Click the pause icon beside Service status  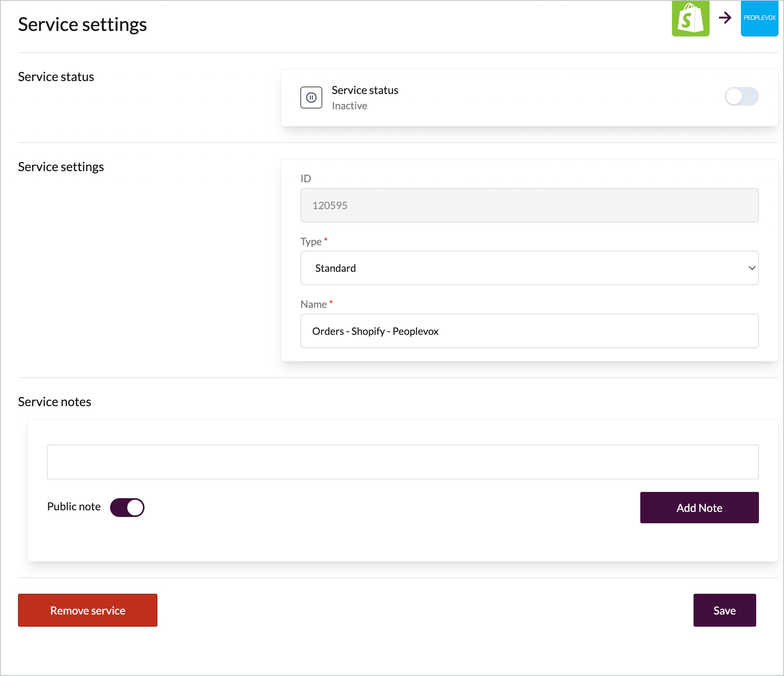(311, 98)
